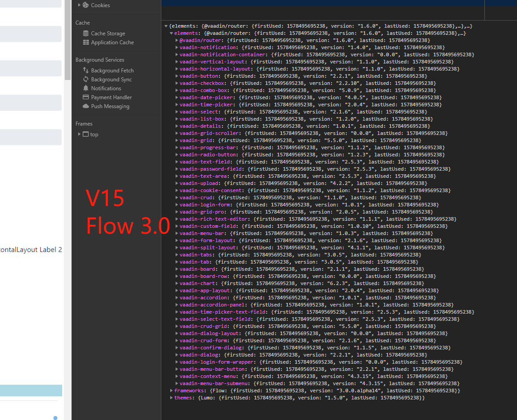Image resolution: width=517 pixels, height=420 pixels.
Task: Select the Application Cache icon
Action: click(x=86, y=42)
